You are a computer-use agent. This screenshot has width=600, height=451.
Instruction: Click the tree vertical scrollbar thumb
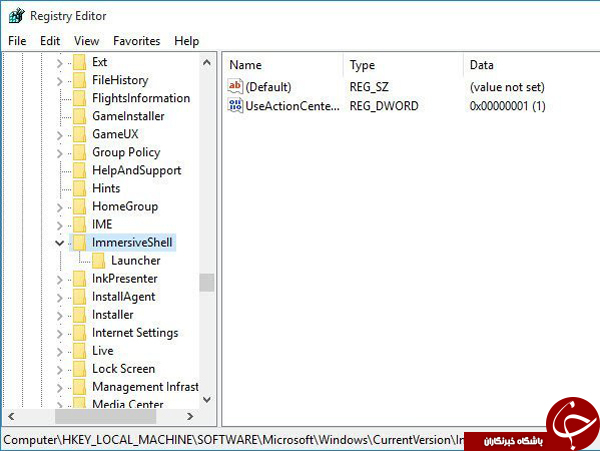pos(207,283)
